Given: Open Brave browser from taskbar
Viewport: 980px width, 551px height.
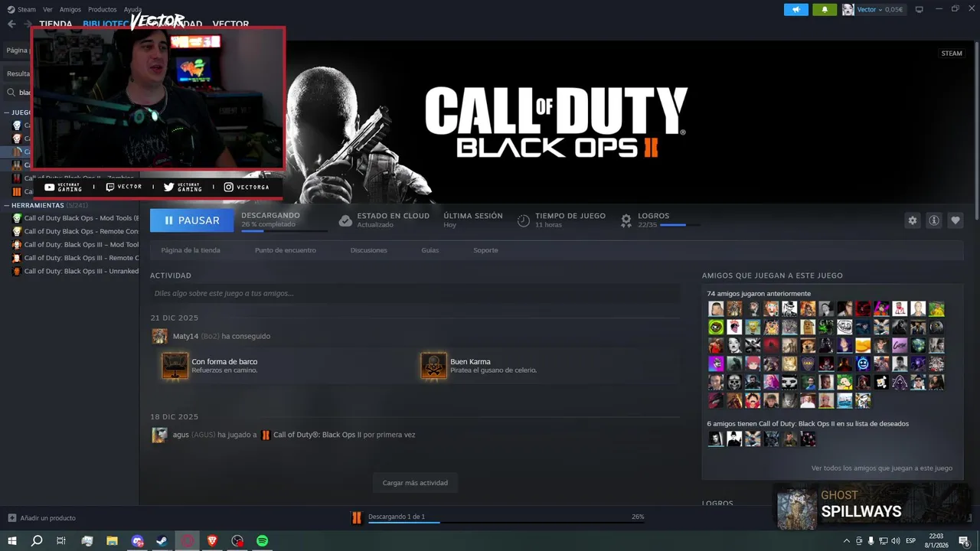Looking at the screenshot, I should tap(213, 541).
